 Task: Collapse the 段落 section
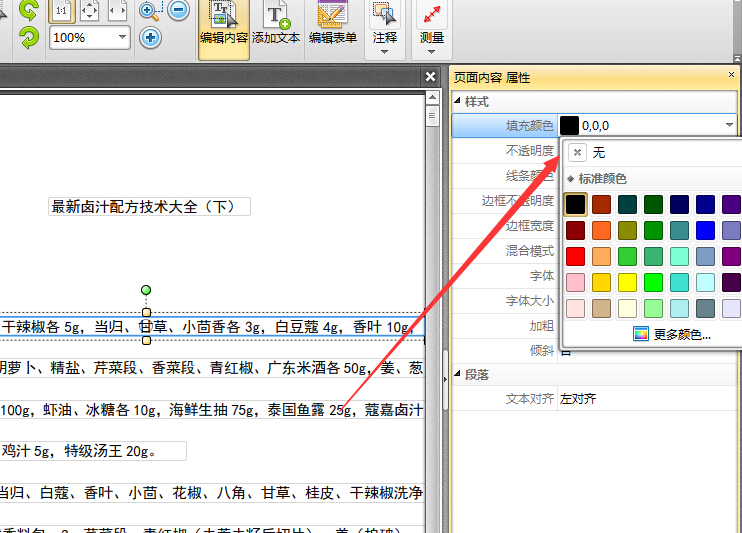tap(457, 374)
